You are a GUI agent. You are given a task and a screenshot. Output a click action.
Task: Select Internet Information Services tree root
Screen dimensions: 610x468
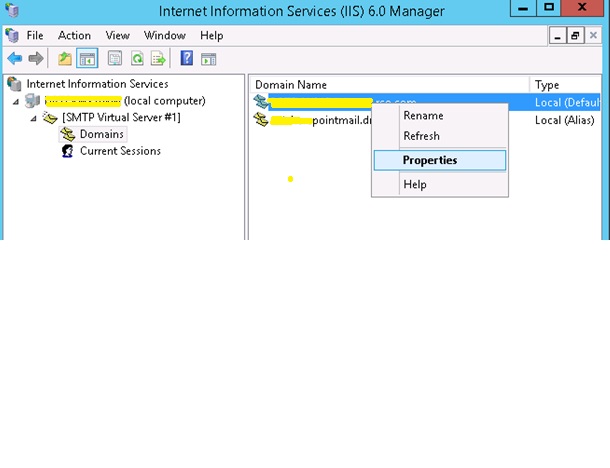click(x=97, y=84)
